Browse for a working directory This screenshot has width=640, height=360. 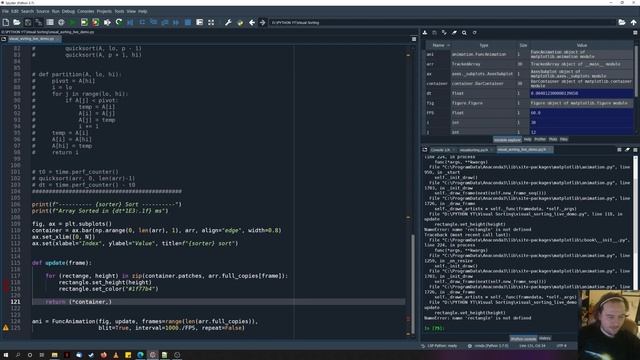[622, 22]
